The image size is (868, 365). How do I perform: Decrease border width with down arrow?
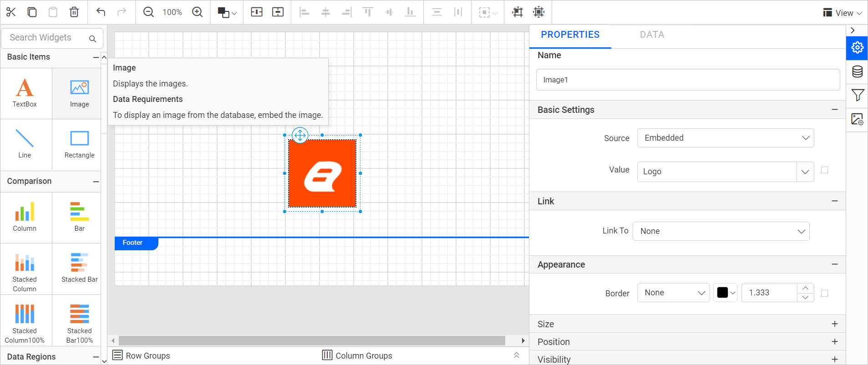pyautogui.click(x=805, y=297)
